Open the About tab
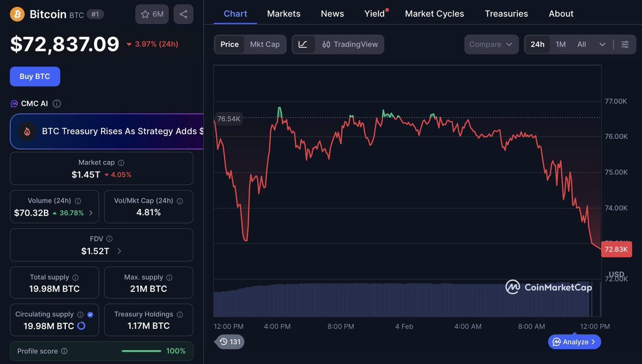Image resolution: width=642 pixels, height=364 pixels. pyautogui.click(x=561, y=14)
